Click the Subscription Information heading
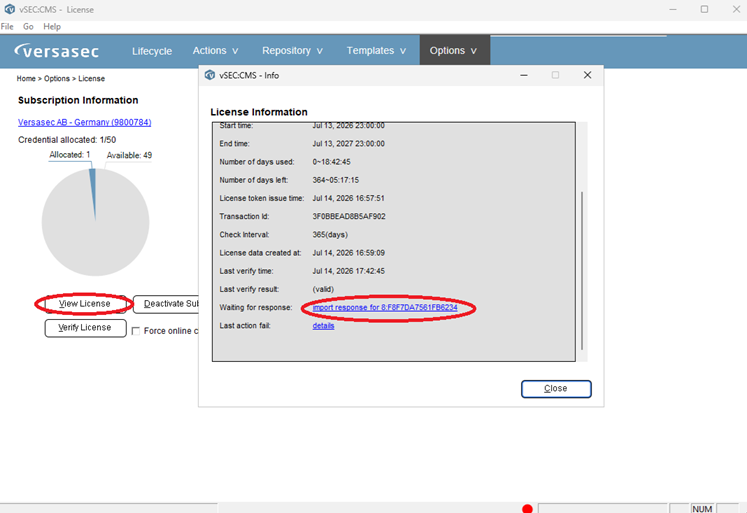The height and width of the screenshot is (513, 747). [x=78, y=100]
